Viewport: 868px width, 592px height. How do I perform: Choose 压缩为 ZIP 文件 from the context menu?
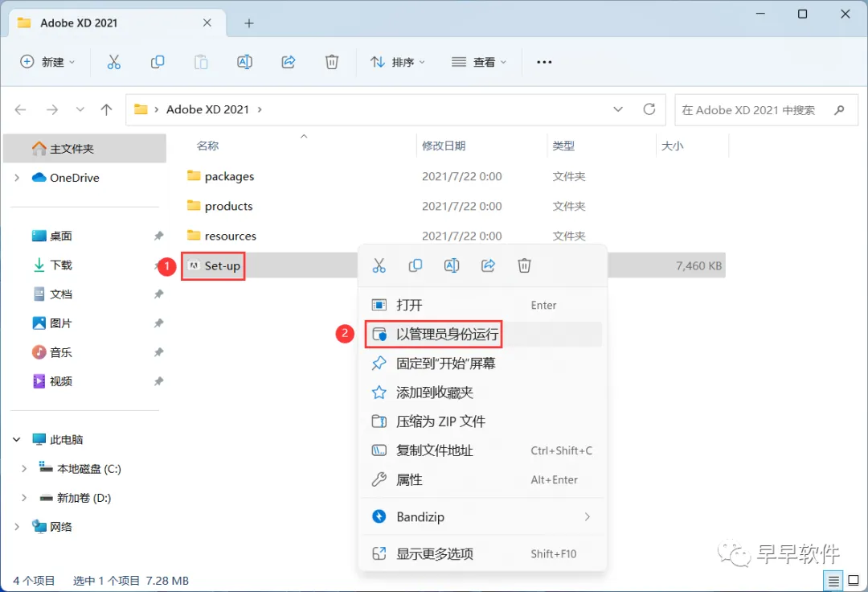pos(481,421)
